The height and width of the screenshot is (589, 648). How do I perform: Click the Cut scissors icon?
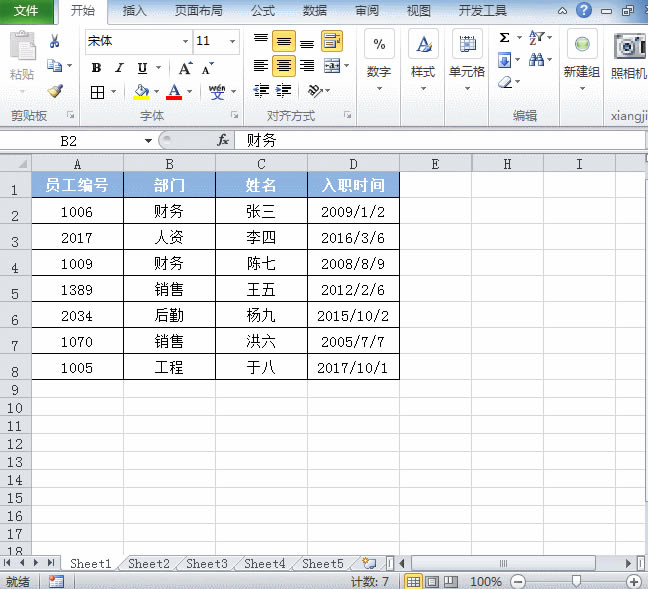pyautogui.click(x=55, y=41)
